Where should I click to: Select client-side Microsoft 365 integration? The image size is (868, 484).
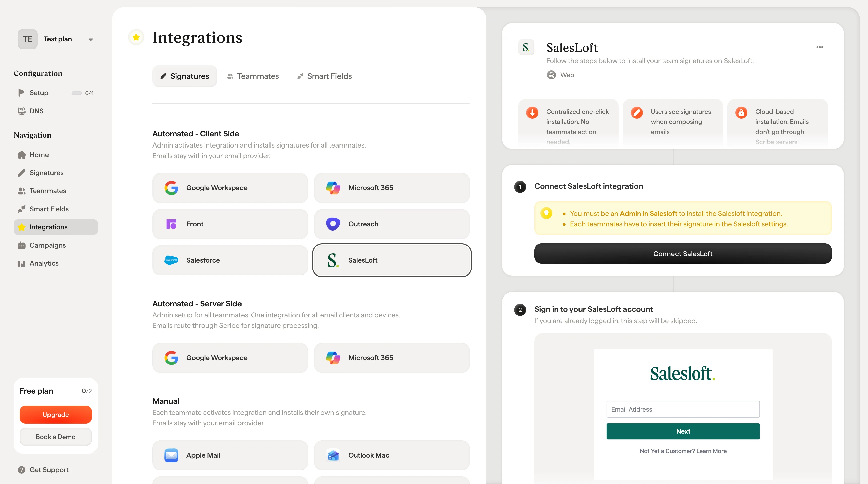pos(392,188)
